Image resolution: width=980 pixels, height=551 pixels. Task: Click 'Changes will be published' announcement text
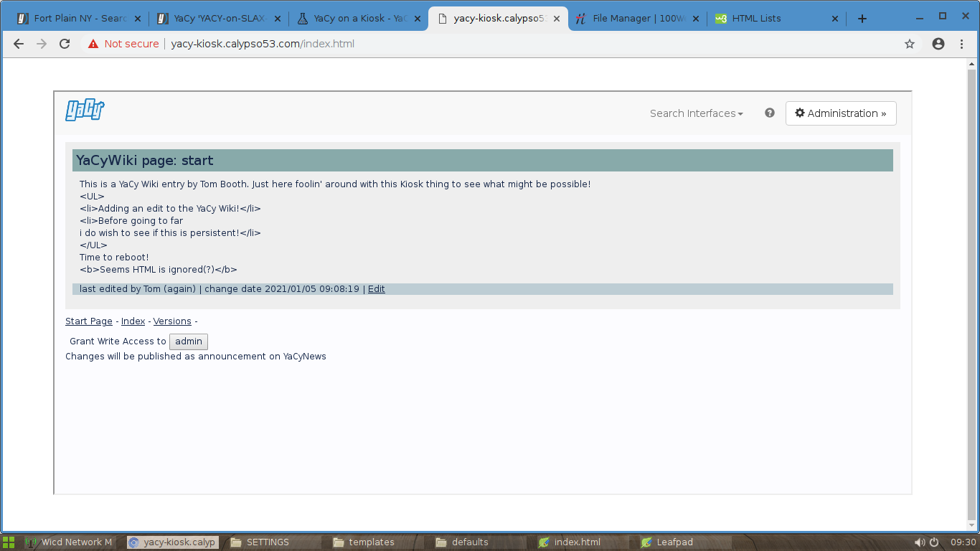(196, 357)
